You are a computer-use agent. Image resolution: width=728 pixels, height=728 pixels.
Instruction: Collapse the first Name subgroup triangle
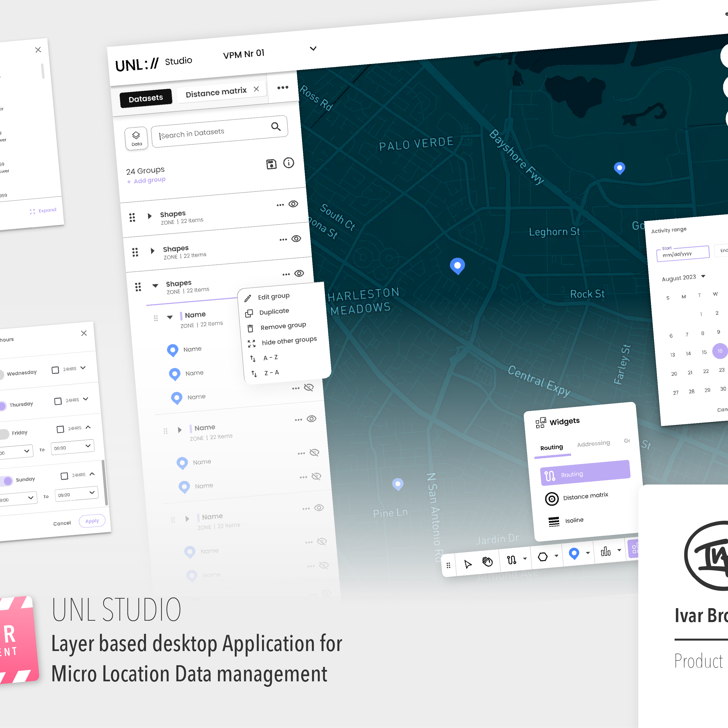(170, 317)
